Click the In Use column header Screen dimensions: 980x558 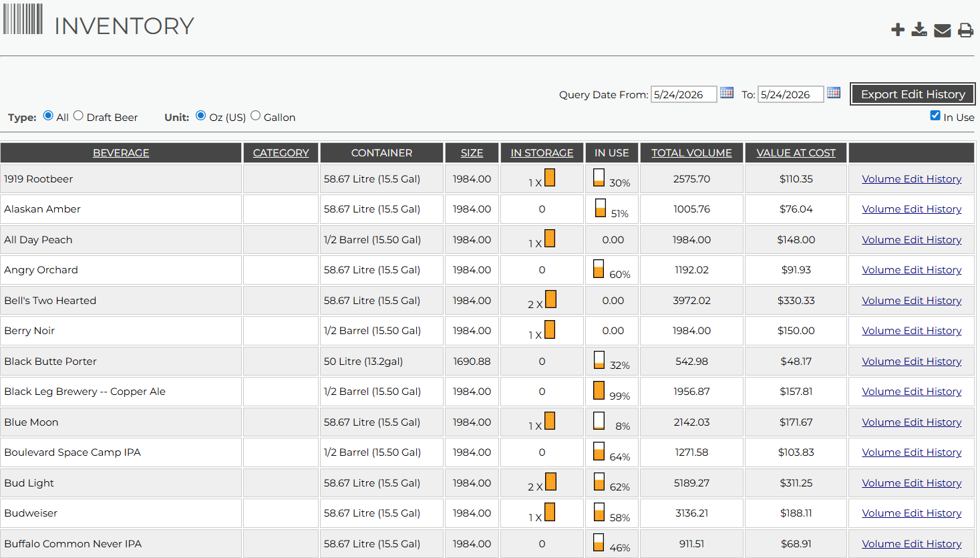pos(612,153)
